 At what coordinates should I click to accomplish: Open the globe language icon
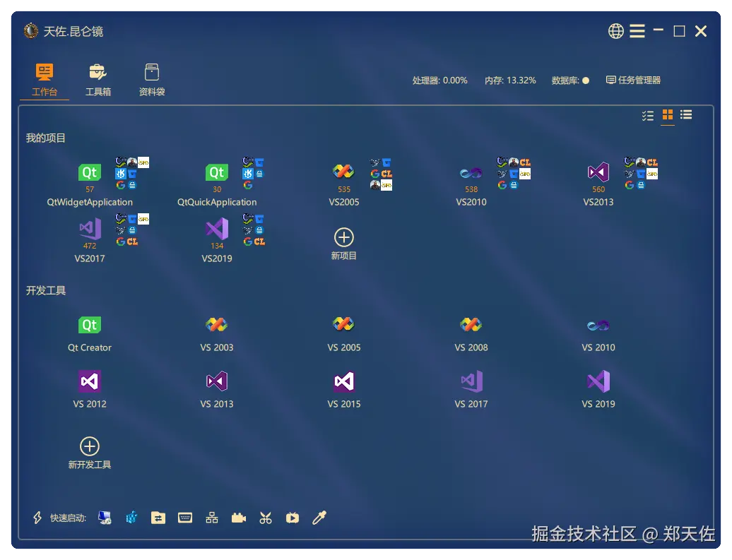(615, 31)
